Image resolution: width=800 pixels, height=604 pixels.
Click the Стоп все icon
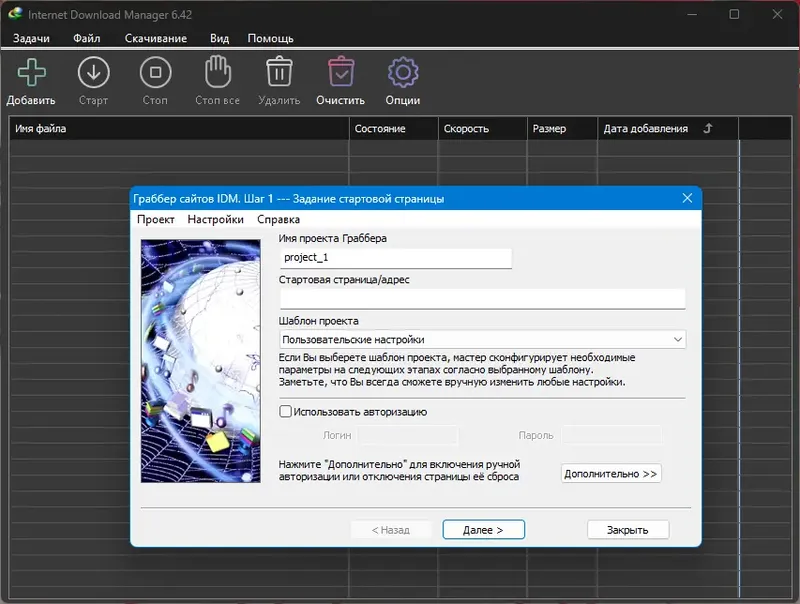pyautogui.click(x=217, y=72)
